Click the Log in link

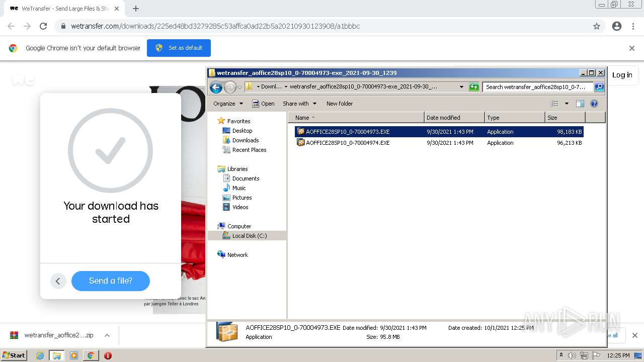[x=622, y=75]
